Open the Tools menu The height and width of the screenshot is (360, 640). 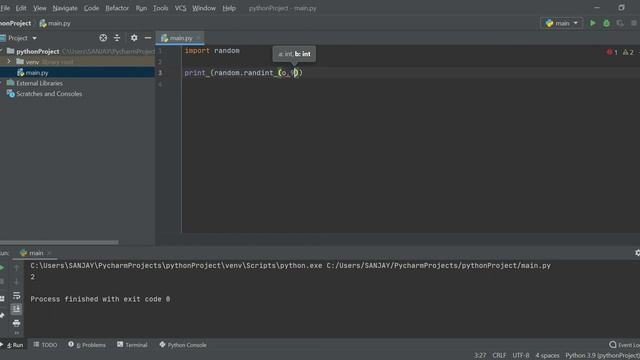coord(160,8)
